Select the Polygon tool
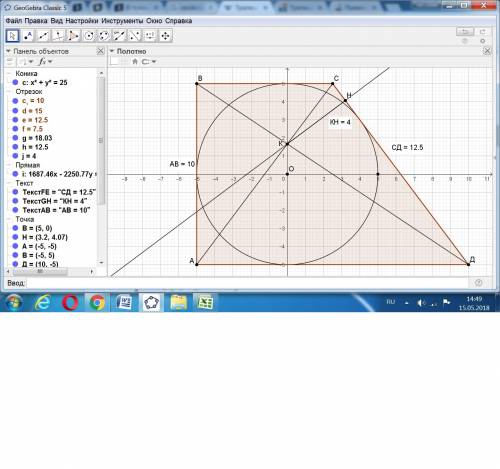Viewport: 500px width, 469px height. click(x=74, y=36)
